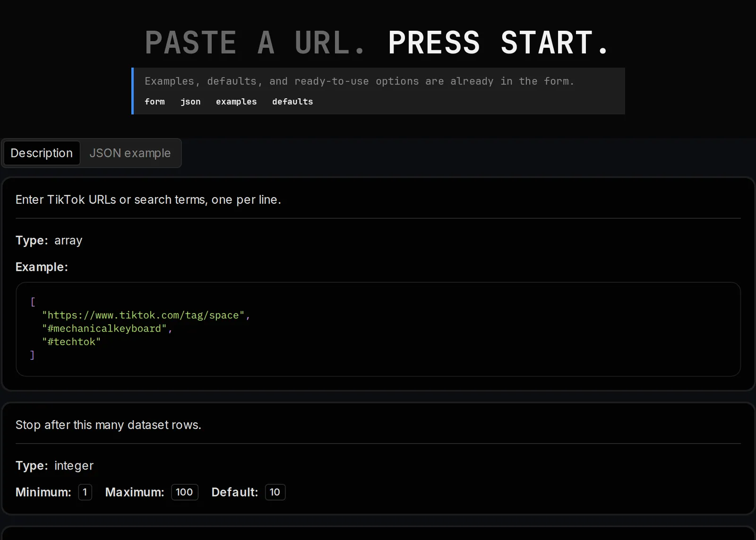The height and width of the screenshot is (540, 756).
Task: Select the "#mechanicalkeyboard" example line
Action: tap(104, 329)
